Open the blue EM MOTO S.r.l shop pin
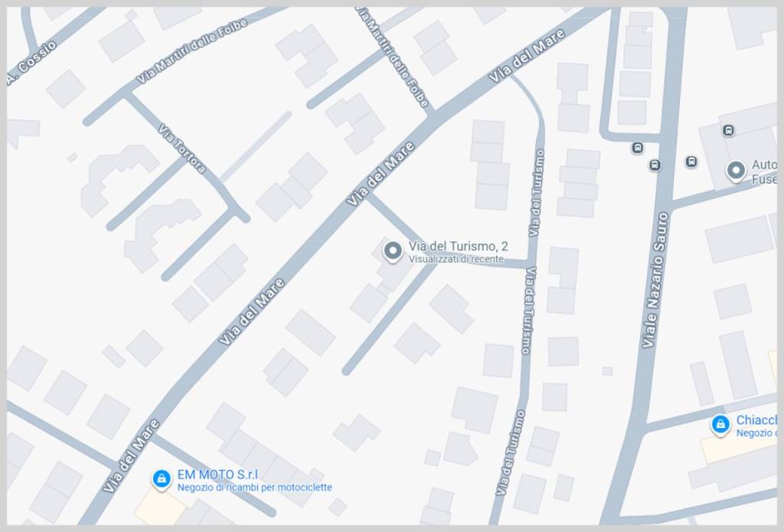Image resolution: width=784 pixels, height=532 pixels. pos(162,479)
